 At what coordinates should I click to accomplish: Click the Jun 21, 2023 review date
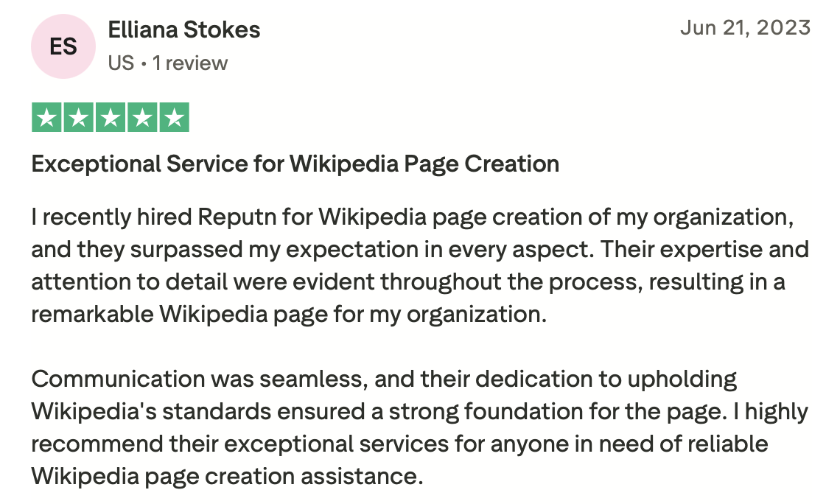745,28
